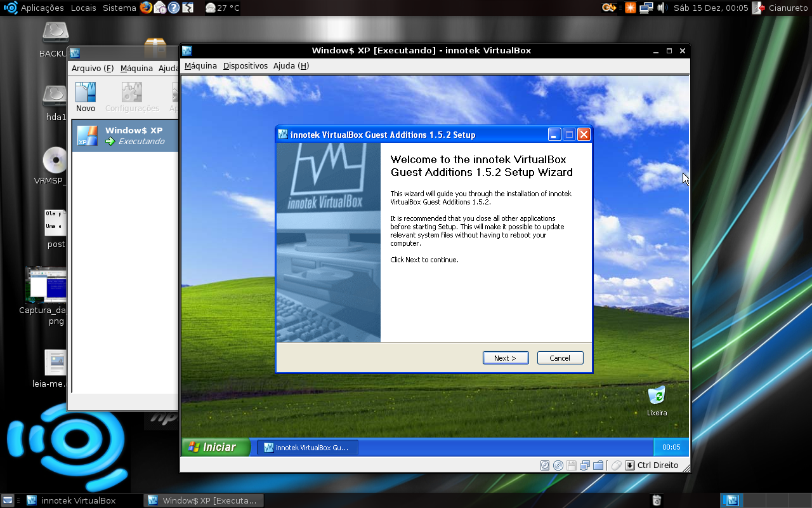This screenshot has height=508, width=812.
Task: Open Arquivo menu in VirtualBox manager window
Action: 93,69
